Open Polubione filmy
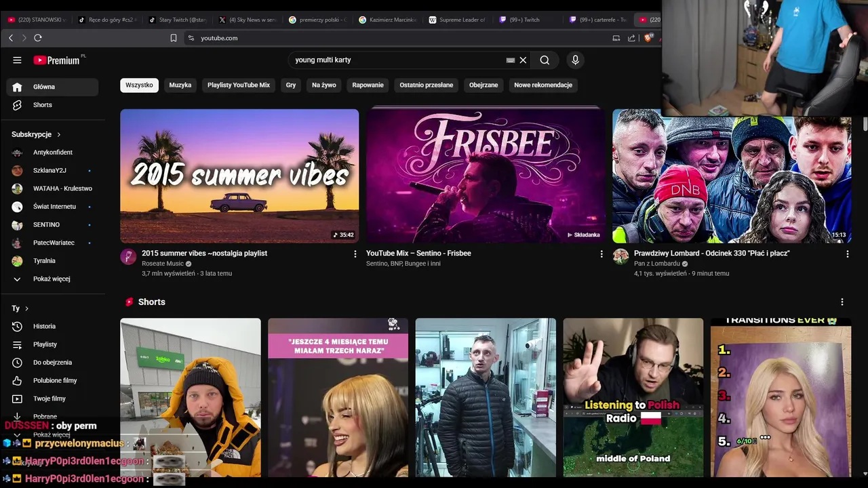Viewport: 868px width, 488px height. click(x=52, y=381)
